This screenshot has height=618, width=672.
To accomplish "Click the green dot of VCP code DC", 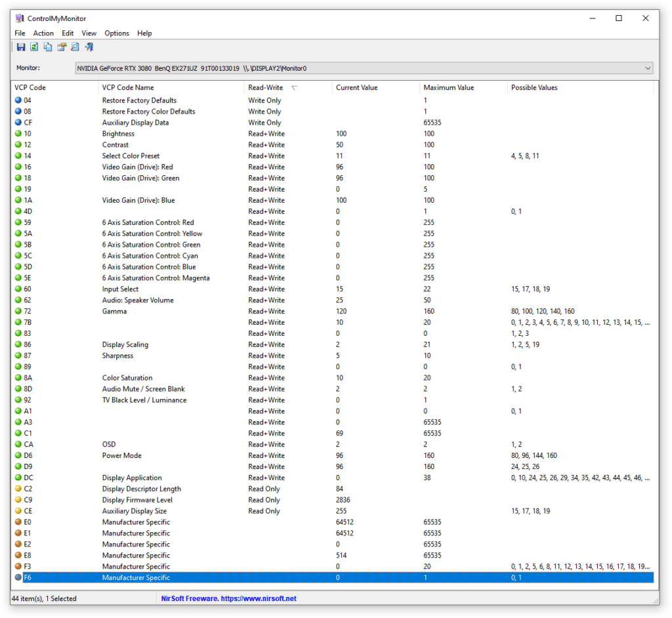I will (x=18, y=478).
